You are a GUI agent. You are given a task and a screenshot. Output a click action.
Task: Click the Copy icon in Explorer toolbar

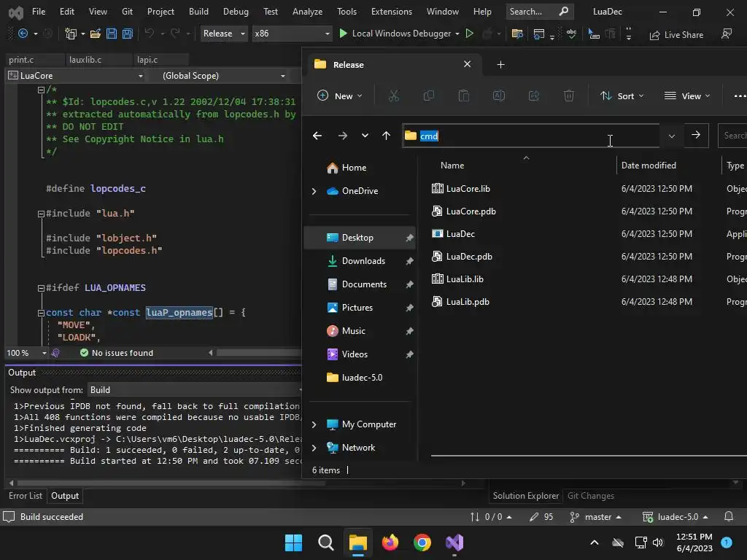coord(429,96)
